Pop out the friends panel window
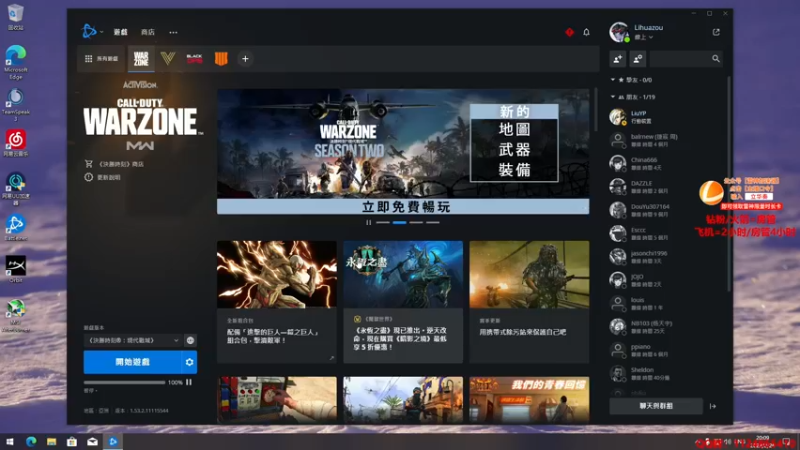 [716, 32]
